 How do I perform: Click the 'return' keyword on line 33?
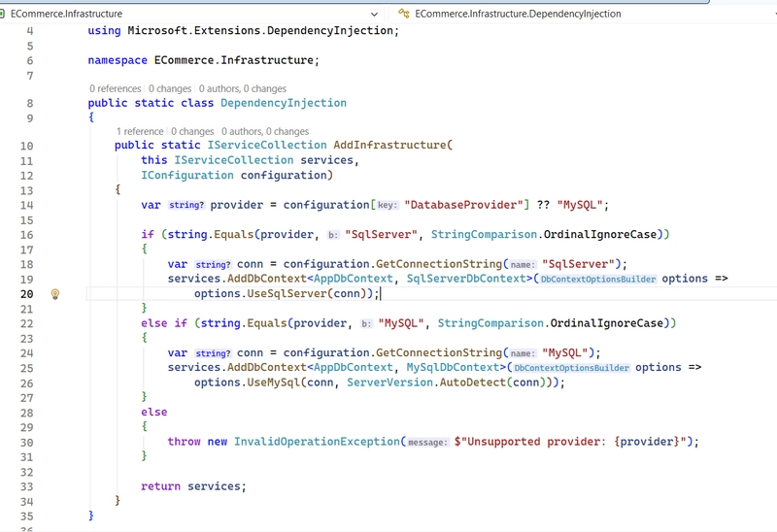160,486
